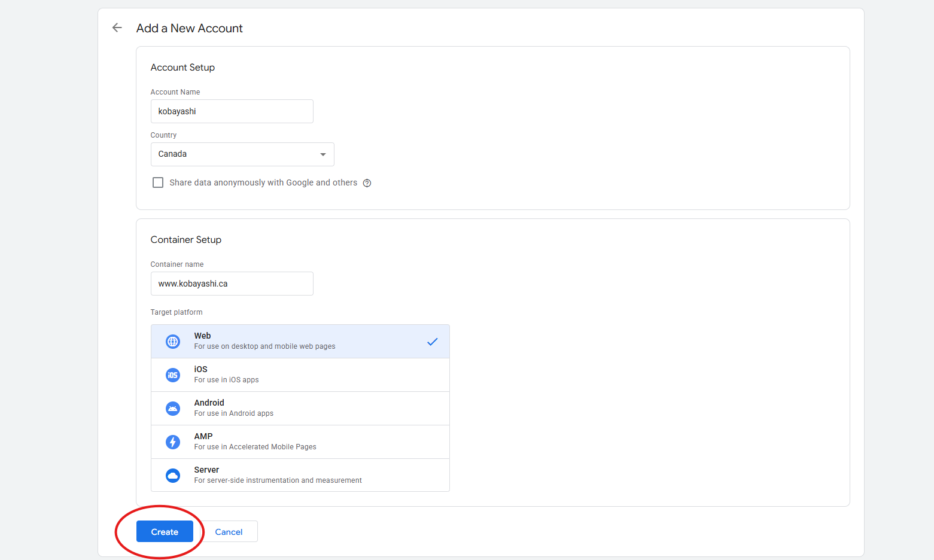Click the Server cloud icon
This screenshot has width=934, height=560.
pos(173,476)
